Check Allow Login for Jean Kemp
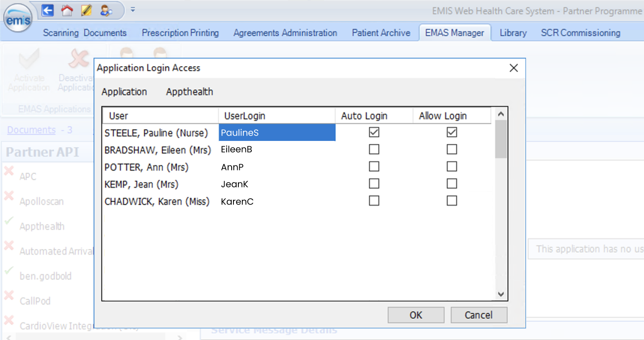The height and width of the screenshot is (340, 644). click(x=452, y=183)
